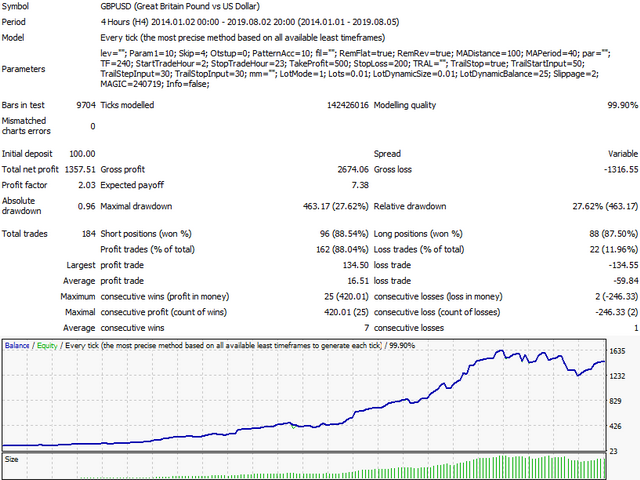
Task: Click the consecutive losses value 2 (-246.33)
Action: pyautogui.click(x=616, y=296)
